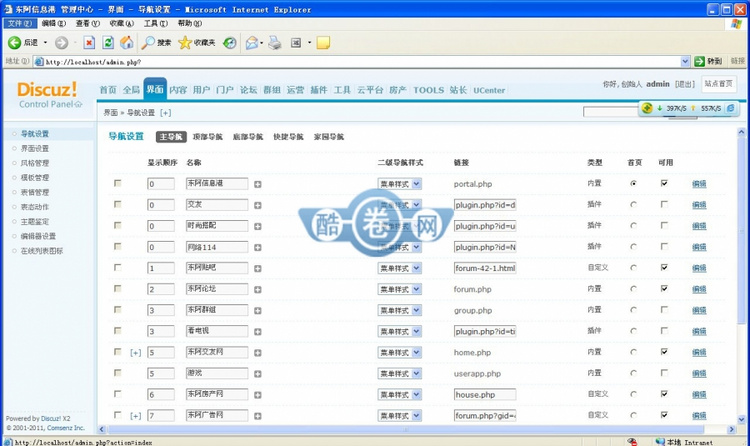The width and height of the screenshot is (750, 446).
Task: Open 二级导航样式 dropdown for portal.php row
Action: (399, 184)
